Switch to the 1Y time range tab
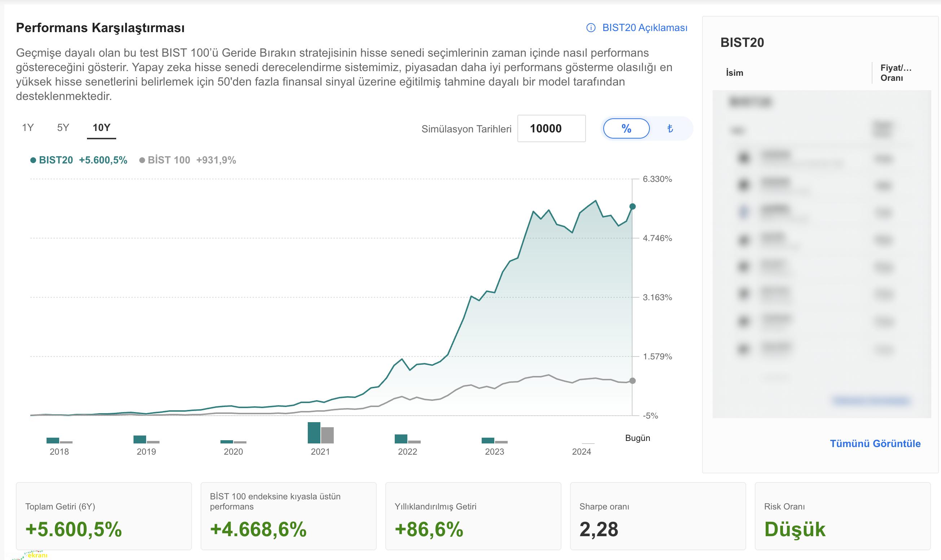 [x=28, y=127]
